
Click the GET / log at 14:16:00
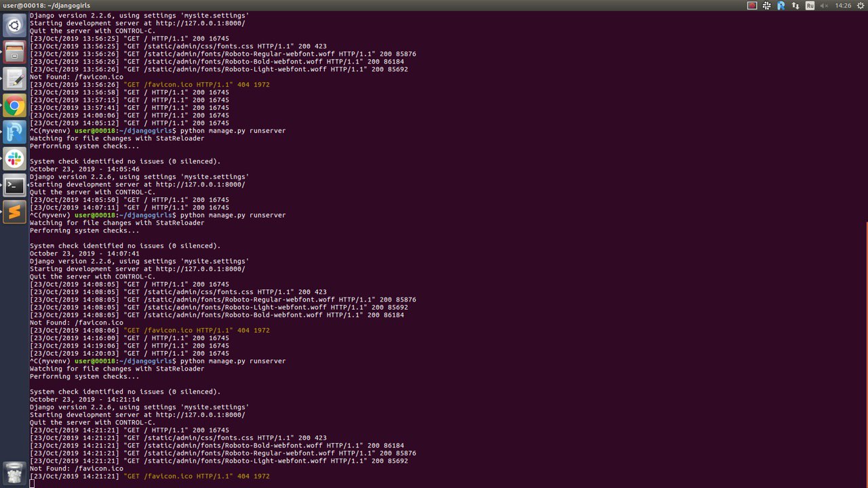click(130, 338)
